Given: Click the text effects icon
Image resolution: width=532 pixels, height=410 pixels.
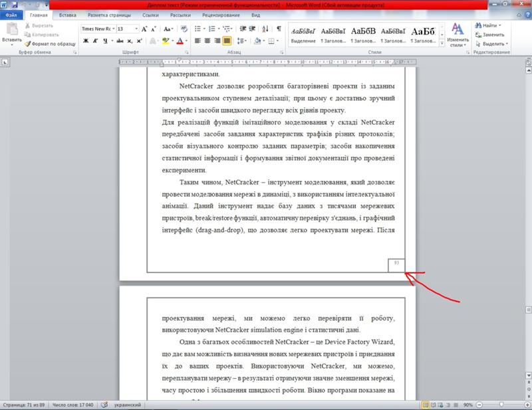Looking at the screenshot, I should [153, 41].
